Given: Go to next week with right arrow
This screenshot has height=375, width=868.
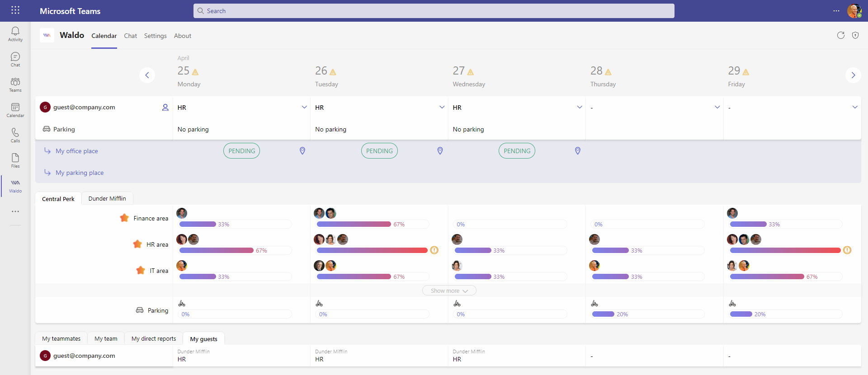Looking at the screenshot, I should coord(853,75).
